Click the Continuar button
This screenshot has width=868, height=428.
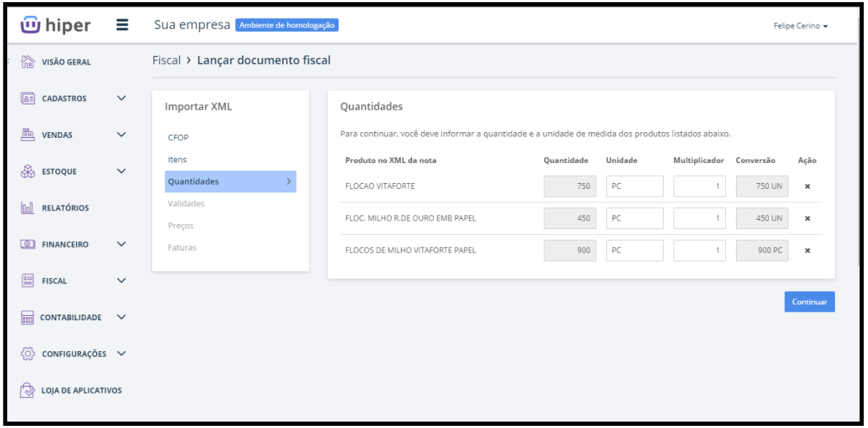click(809, 302)
